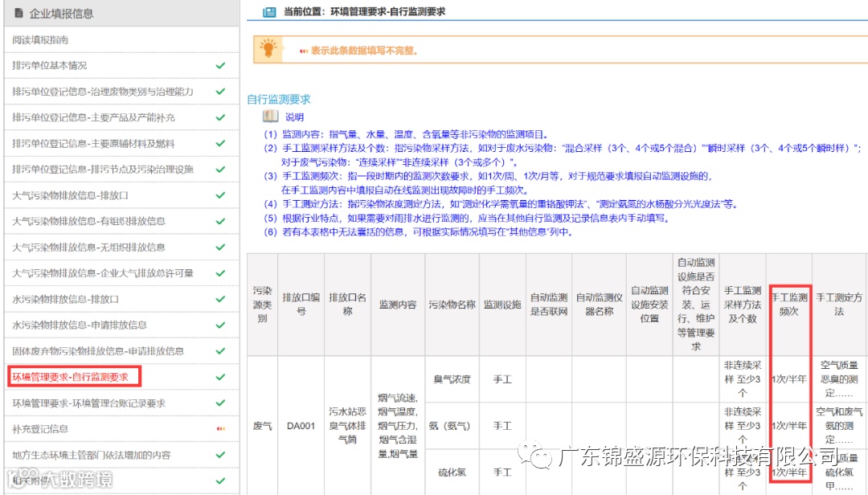The width and height of the screenshot is (868, 495).
Task: Click 自动监测设施安装位置 column header
Action: click(x=649, y=305)
